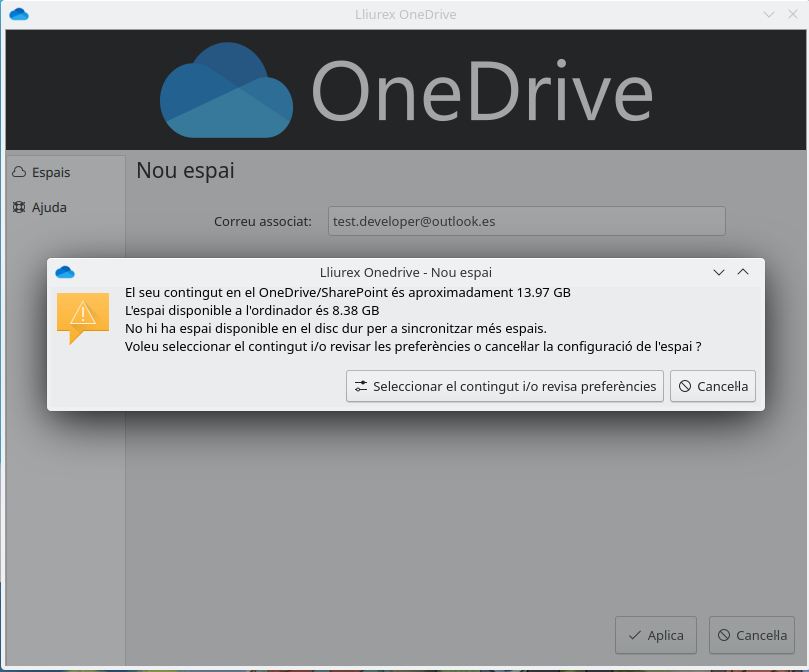809x672 pixels.
Task: Click the warning icon in the dialog
Action: pos(83,315)
